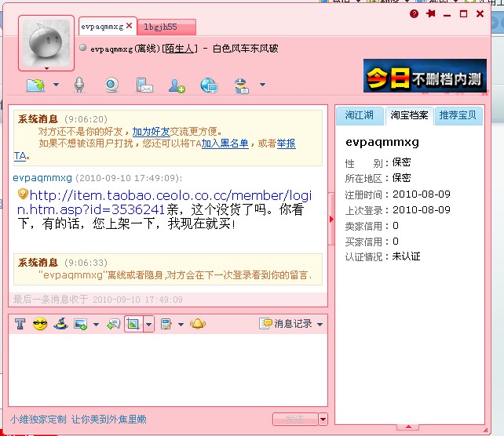Click the 注册时间 2010-08-09 value
504x436 pixels.
coord(422,194)
